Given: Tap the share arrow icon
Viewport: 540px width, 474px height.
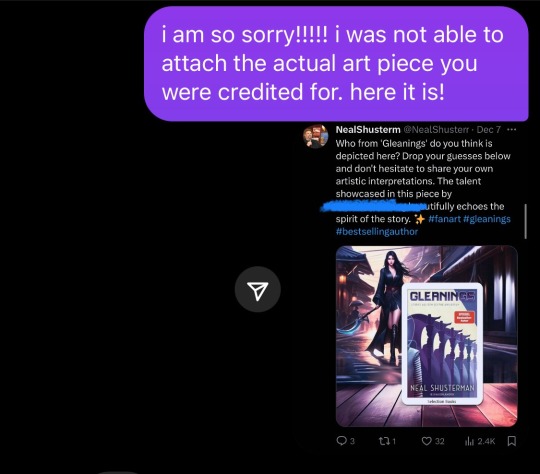Looking at the screenshot, I should pos(258,289).
